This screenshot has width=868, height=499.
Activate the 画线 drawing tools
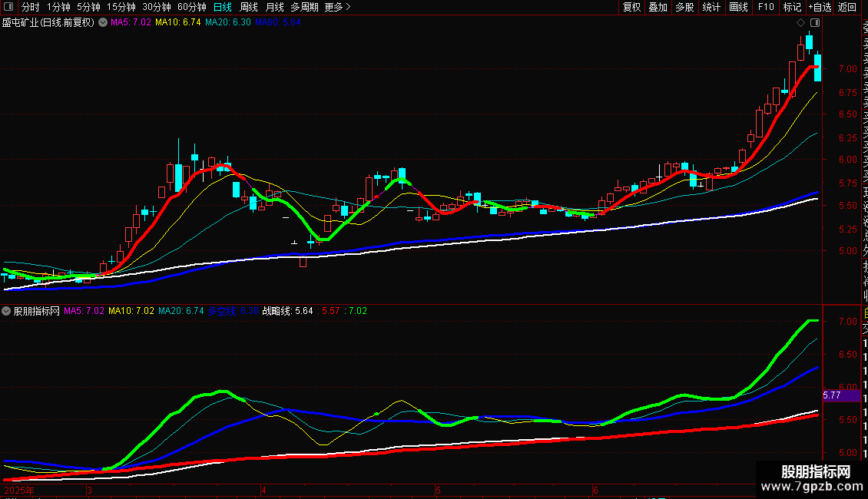[738, 7]
